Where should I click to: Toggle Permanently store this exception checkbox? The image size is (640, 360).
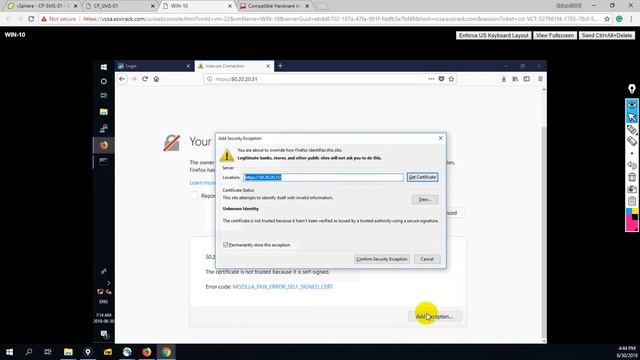[x=225, y=245]
